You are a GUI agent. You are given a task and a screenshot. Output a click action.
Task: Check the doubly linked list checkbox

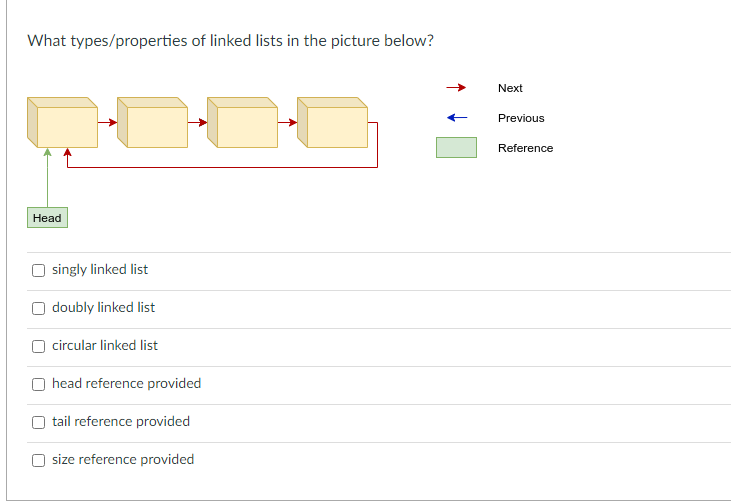tap(38, 308)
